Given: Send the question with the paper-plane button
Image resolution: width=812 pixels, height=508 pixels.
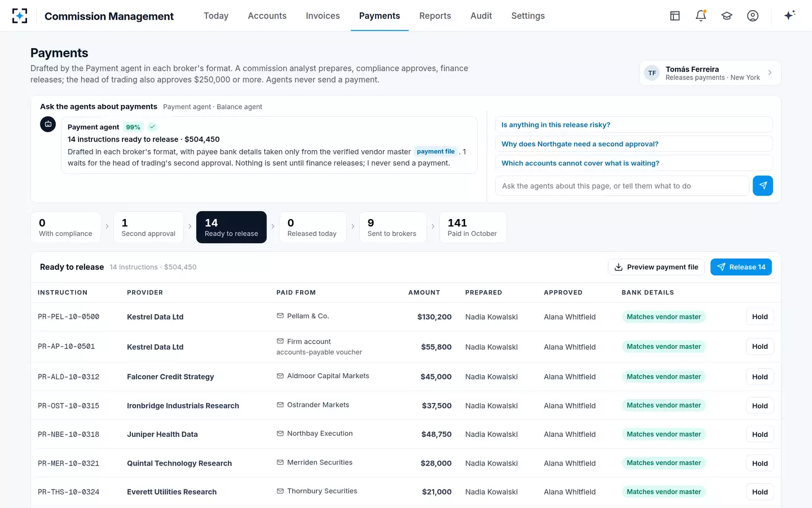Looking at the screenshot, I should pyautogui.click(x=763, y=186).
